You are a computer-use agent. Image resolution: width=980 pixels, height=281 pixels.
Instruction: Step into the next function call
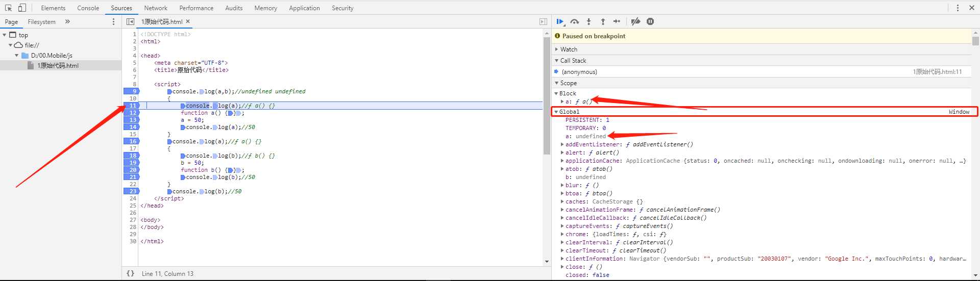click(x=589, y=21)
